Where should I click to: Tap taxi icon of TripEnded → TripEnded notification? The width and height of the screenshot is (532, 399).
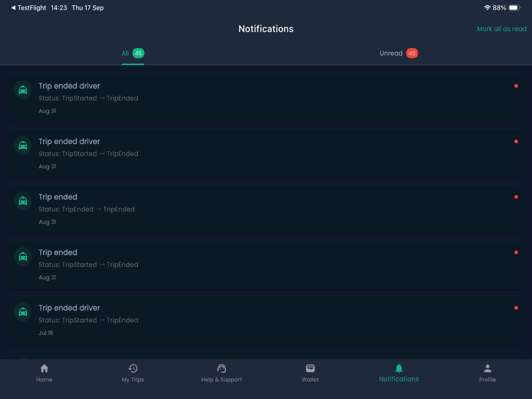tap(23, 201)
